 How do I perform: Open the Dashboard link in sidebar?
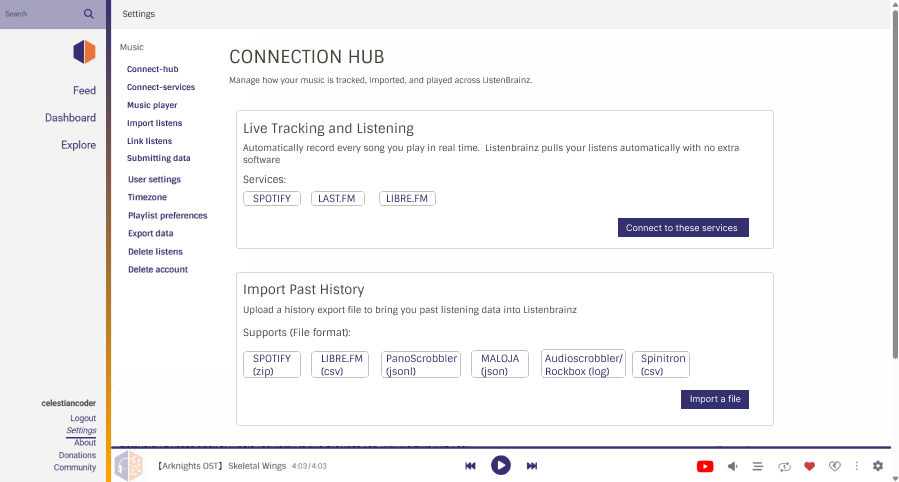point(70,118)
